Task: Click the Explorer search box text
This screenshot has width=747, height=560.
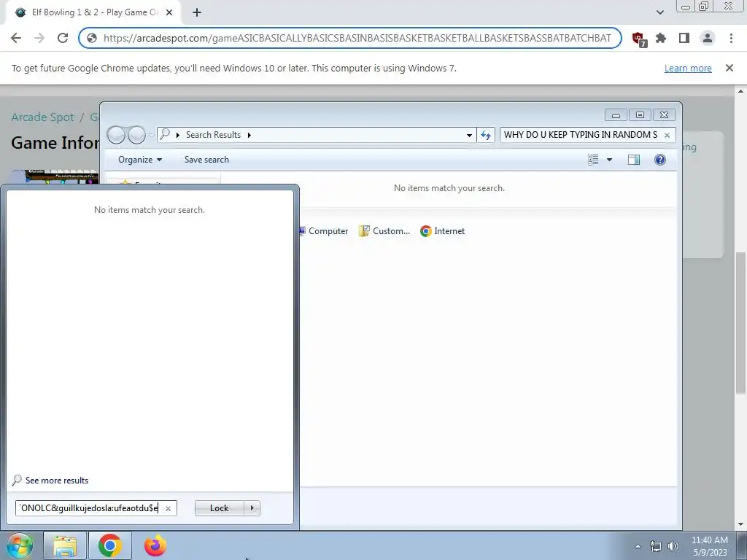Action: click(580, 135)
